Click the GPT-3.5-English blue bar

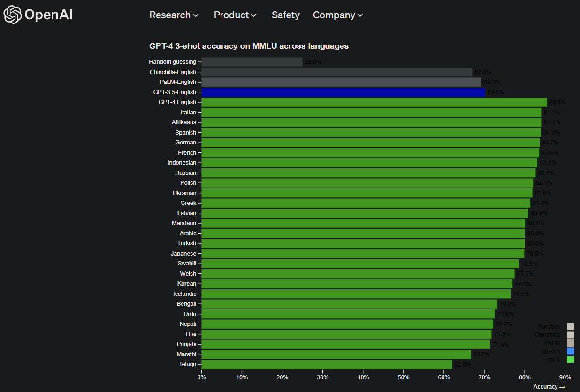343,92
